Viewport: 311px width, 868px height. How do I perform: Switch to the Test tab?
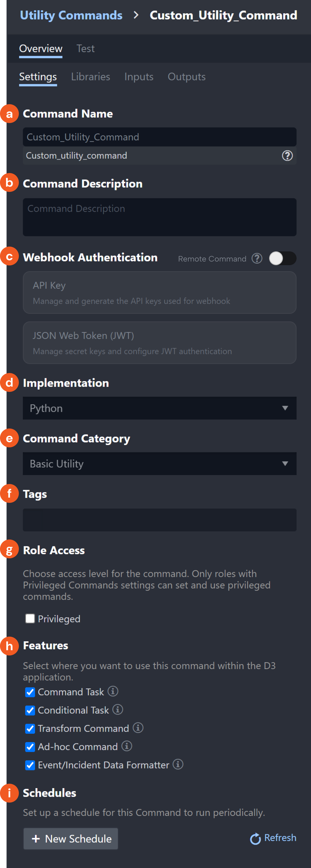86,48
